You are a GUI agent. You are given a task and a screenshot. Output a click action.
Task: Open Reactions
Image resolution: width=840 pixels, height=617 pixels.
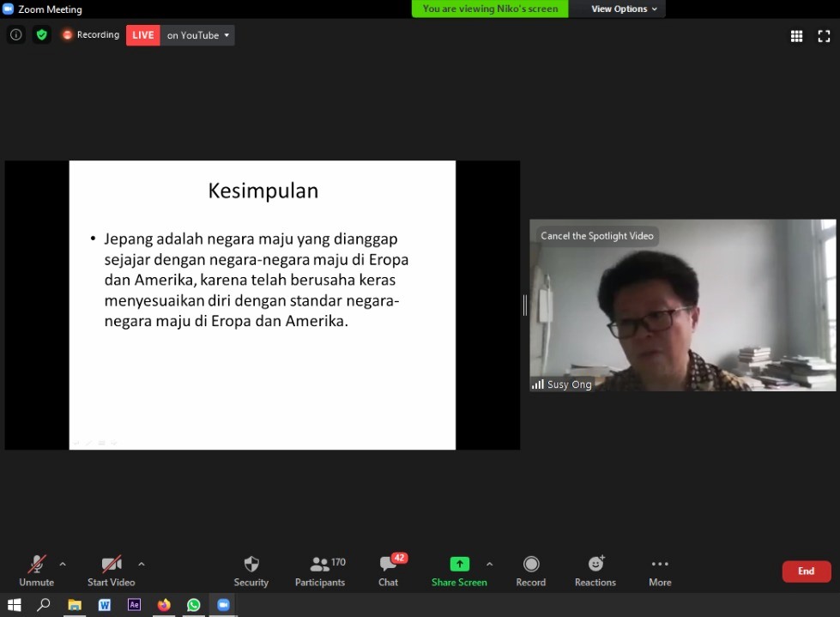click(595, 571)
